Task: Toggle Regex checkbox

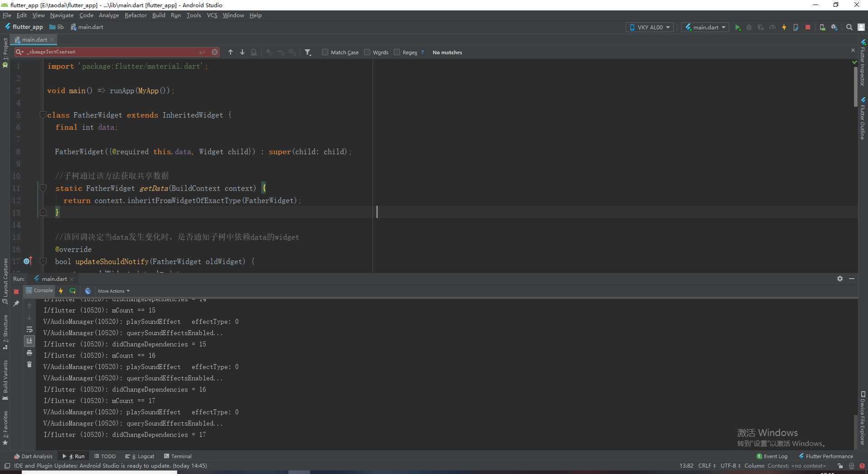Action: click(x=397, y=52)
